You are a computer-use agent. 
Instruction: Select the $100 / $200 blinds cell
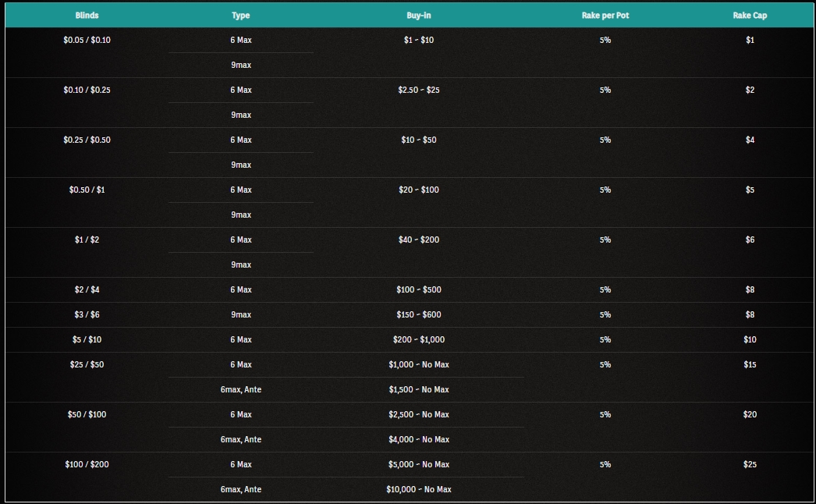(x=87, y=465)
